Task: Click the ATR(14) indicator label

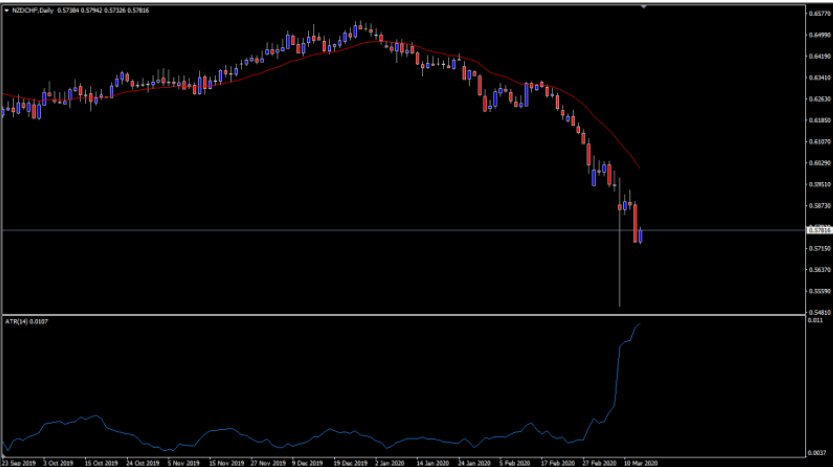Action: coord(27,321)
